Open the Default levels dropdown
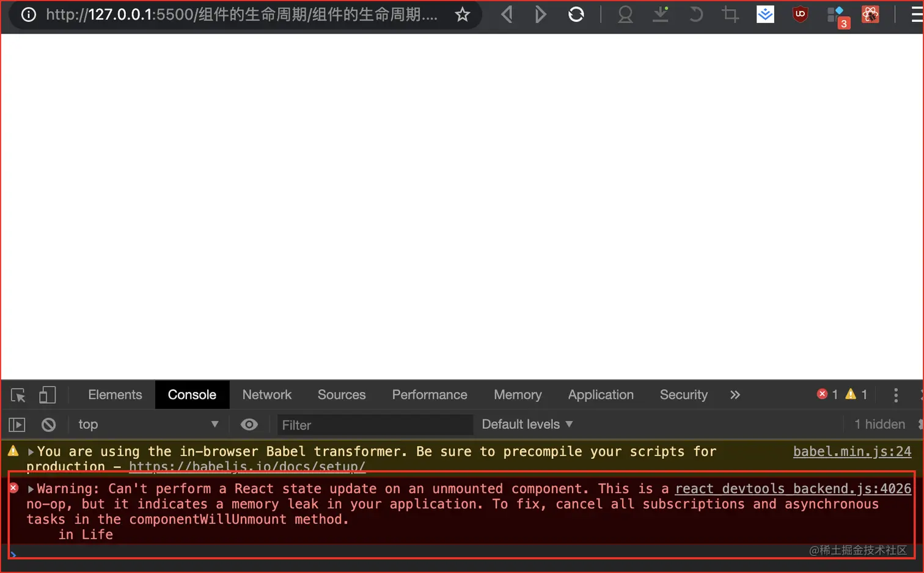The height and width of the screenshot is (573, 924). click(x=527, y=425)
